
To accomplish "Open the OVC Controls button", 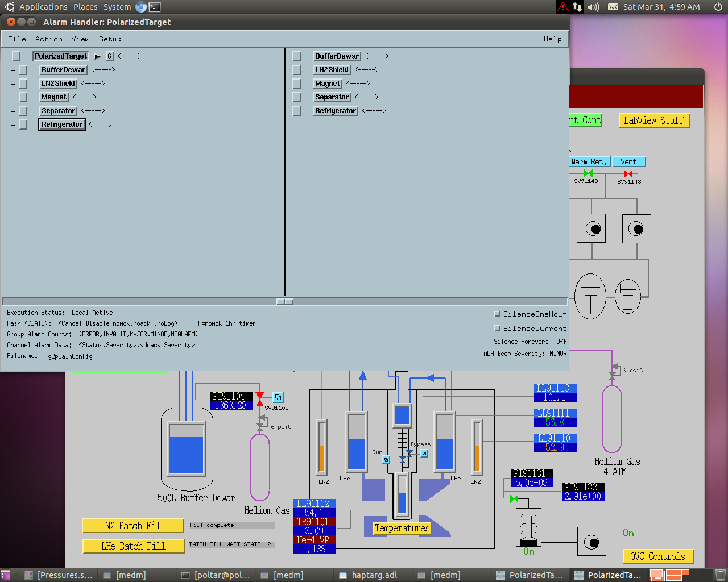I will (x=658, y=556).
